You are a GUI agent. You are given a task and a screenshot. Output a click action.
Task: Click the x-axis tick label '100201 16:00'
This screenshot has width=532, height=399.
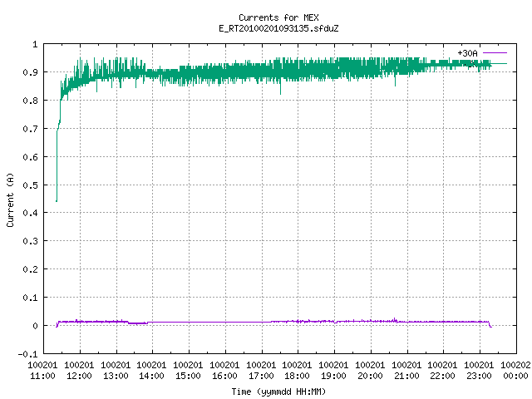[x=224, y=371]
